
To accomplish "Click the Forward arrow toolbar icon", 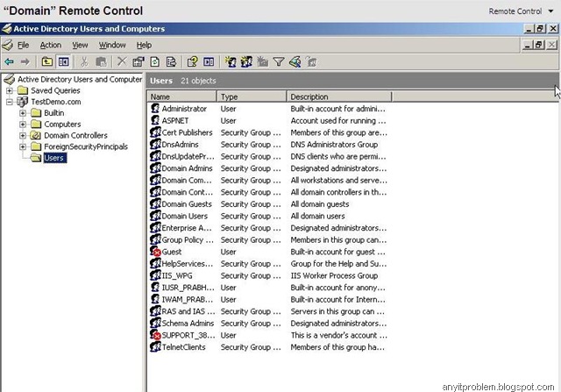I will coord(25,62).
